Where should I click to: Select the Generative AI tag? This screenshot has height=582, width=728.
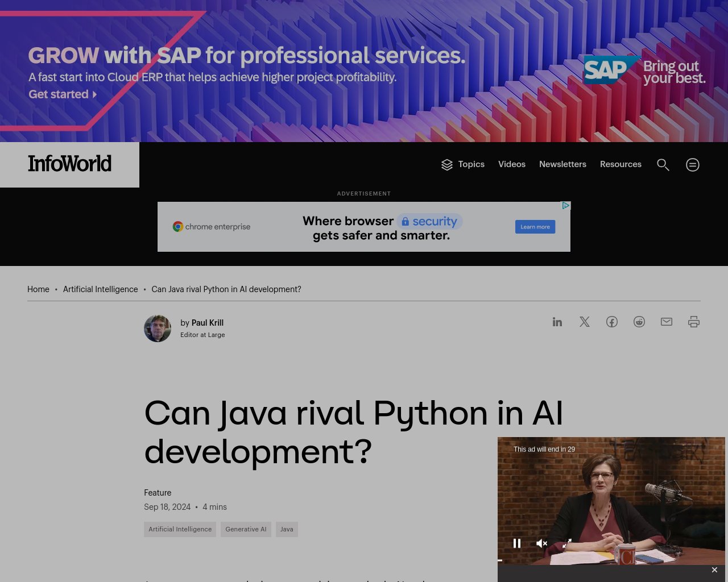click(x=246, y=529)
